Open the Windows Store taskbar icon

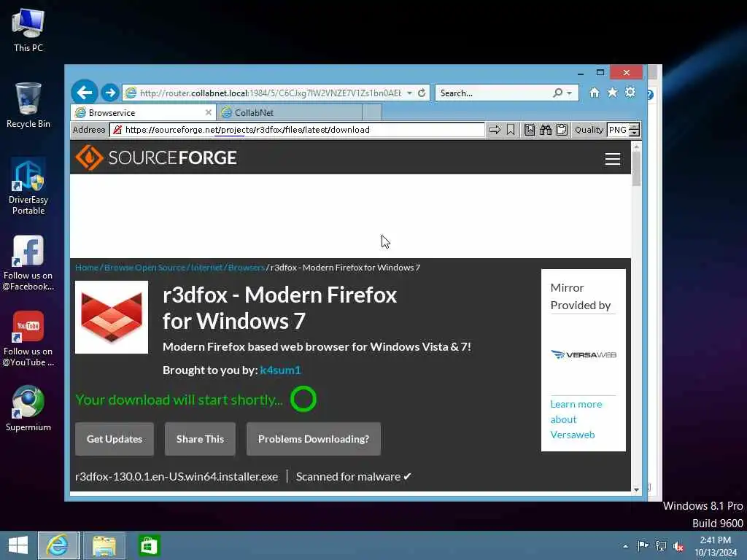pyautogui.click(x=149, y=545)
